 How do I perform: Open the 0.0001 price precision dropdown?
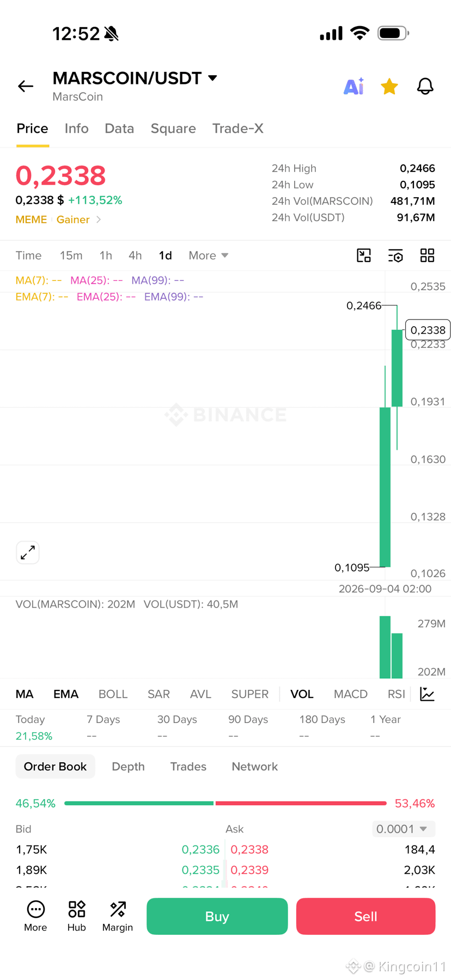404,829
